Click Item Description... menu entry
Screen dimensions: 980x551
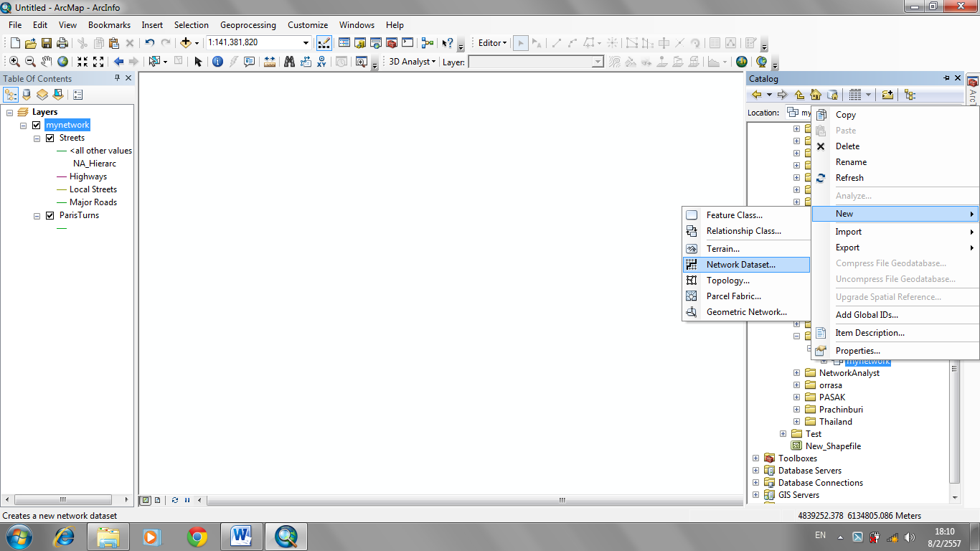[x=895, y=333]
